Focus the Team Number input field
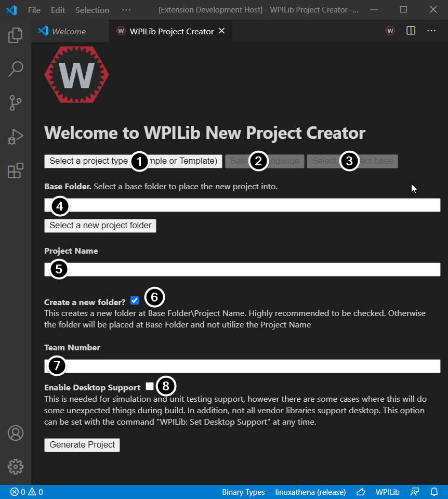 [x=243, y=366]
